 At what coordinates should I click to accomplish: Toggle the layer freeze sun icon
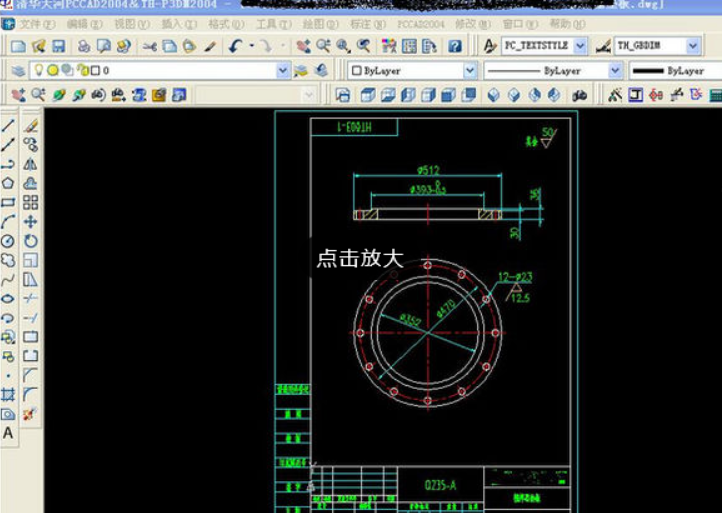52,71
